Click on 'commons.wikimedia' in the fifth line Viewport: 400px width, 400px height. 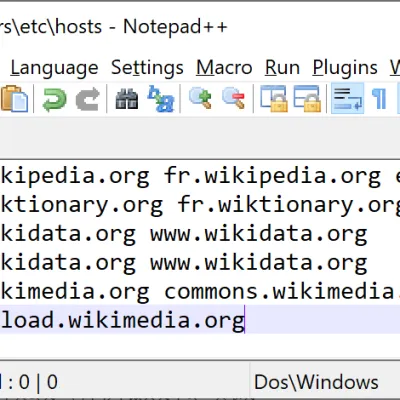point(279,291)
